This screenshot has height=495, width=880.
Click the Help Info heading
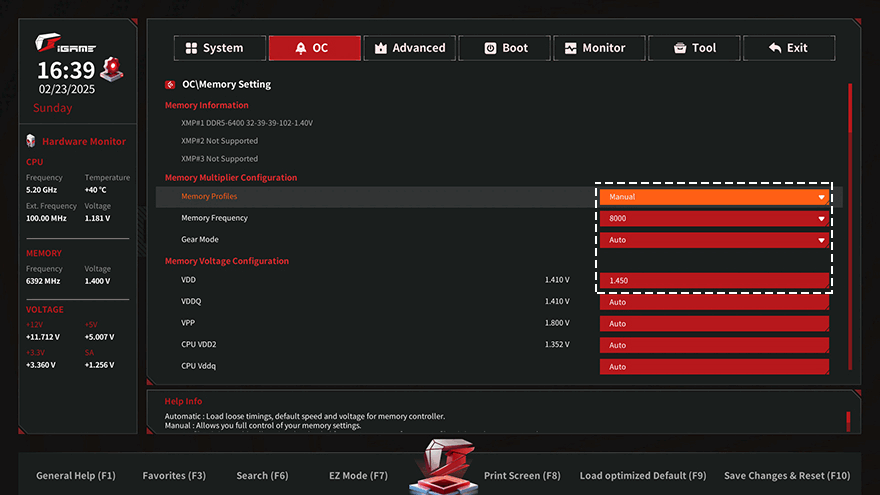(183, 401)
